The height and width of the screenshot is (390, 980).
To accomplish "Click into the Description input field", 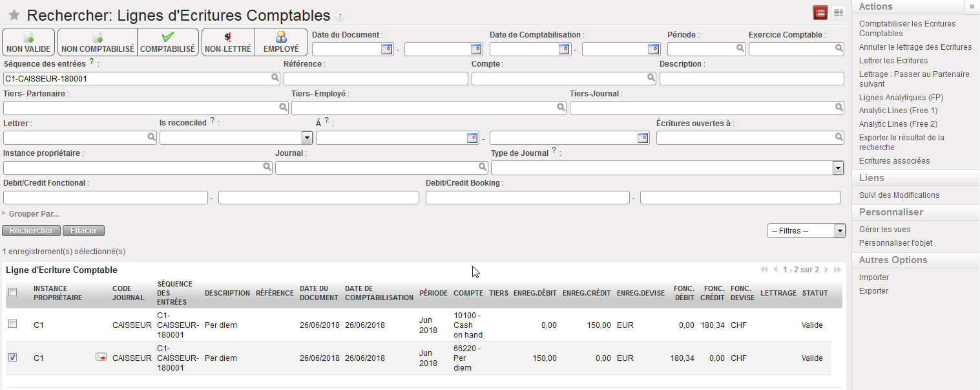I will pos(751,79).
